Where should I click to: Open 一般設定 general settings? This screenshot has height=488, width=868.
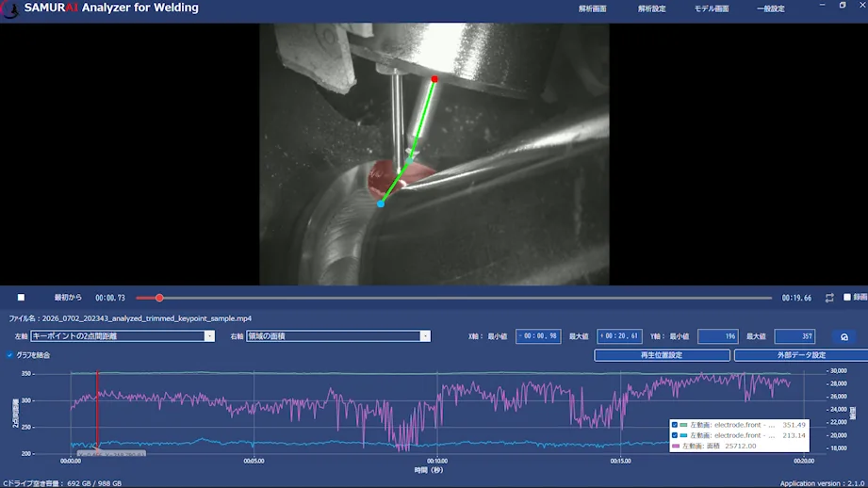coord(771,8)
